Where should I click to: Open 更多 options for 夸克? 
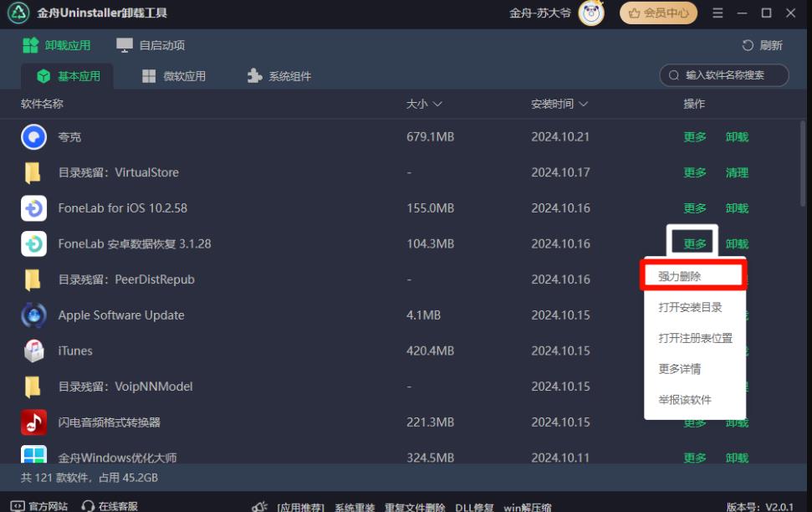coord(694,137)
